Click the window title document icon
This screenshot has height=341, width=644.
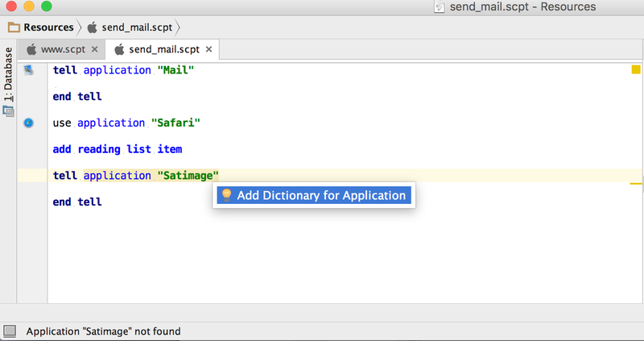click(440, 6)
